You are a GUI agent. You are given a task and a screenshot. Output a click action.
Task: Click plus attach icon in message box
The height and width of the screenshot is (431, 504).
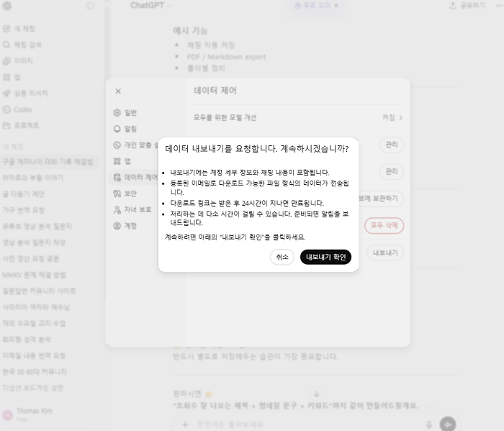pos(185,425)
